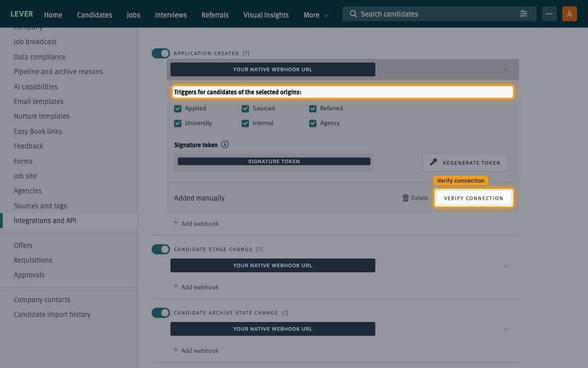Click the LEVER logo
This screenshot has width=588, height=368.
[x=22, y=14]
